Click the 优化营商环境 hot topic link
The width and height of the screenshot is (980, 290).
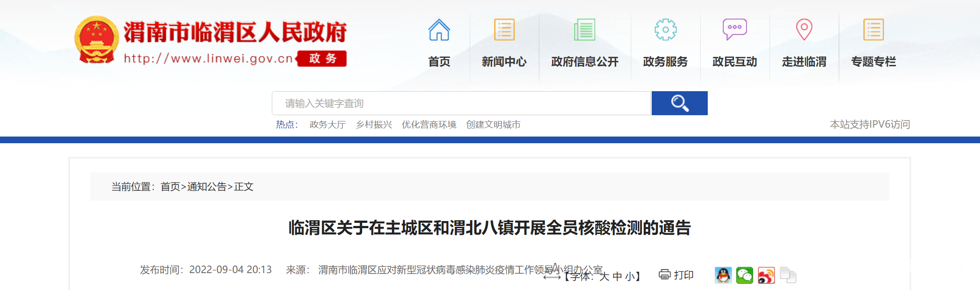429,125
